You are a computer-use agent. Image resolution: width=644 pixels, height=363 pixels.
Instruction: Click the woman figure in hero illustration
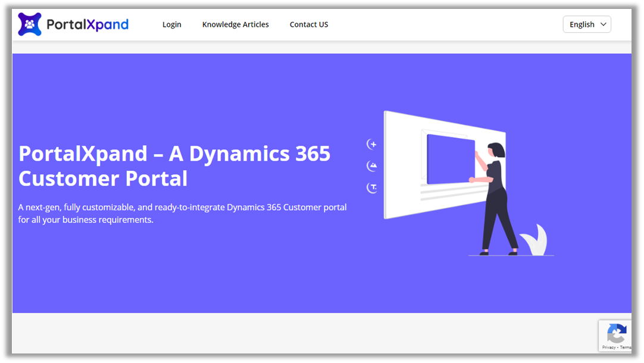(494, 196)
